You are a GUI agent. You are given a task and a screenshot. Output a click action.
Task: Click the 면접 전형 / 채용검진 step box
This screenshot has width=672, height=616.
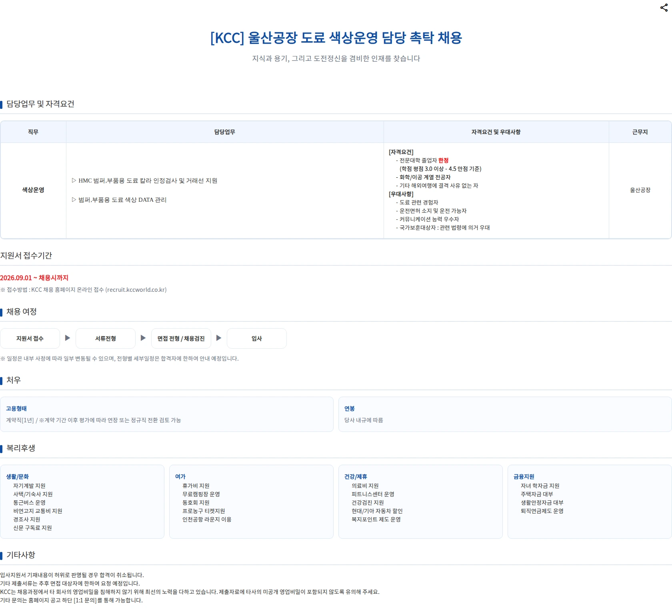point(181,339)
